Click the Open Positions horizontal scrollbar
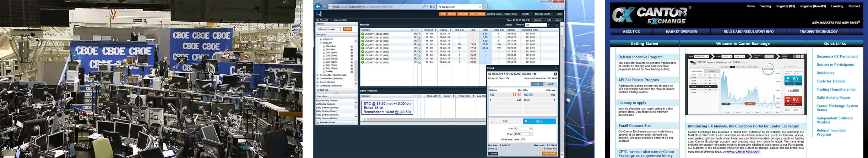Screen dimensions: 868x158 pyautogui.click(x=423, y=120)
